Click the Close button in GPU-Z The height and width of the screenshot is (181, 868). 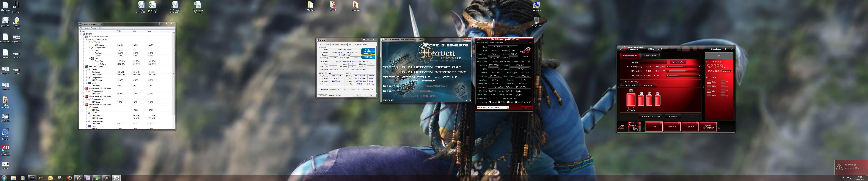[x=526, y=108]
